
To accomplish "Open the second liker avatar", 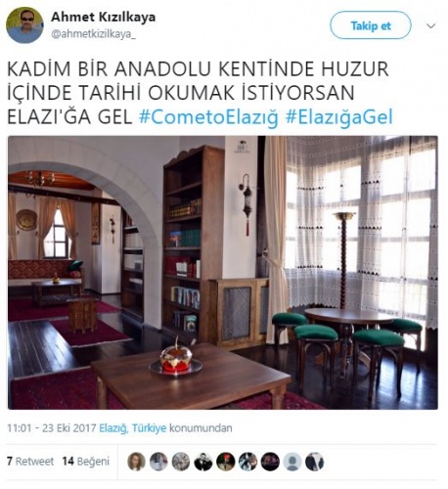I will [158, 462].
